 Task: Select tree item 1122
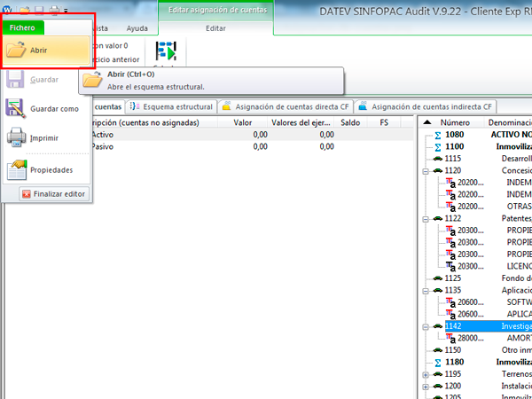coord(453,218)
